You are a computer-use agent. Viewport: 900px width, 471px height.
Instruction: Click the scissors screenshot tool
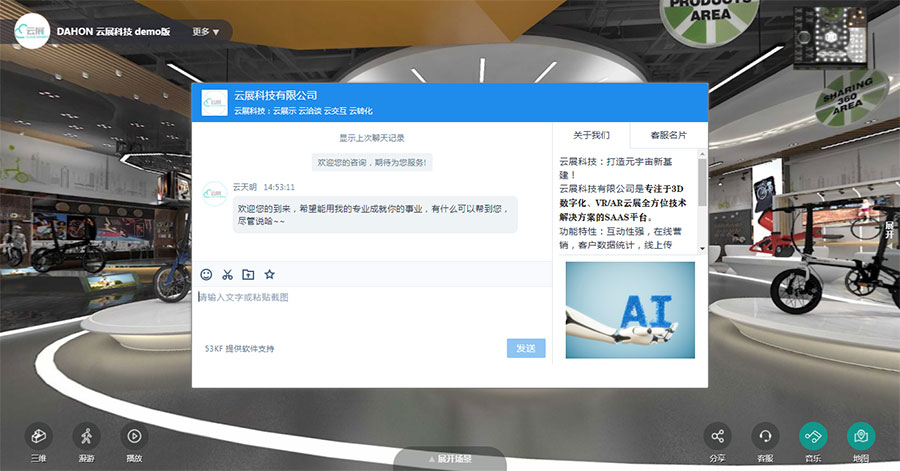coord(227,274)
